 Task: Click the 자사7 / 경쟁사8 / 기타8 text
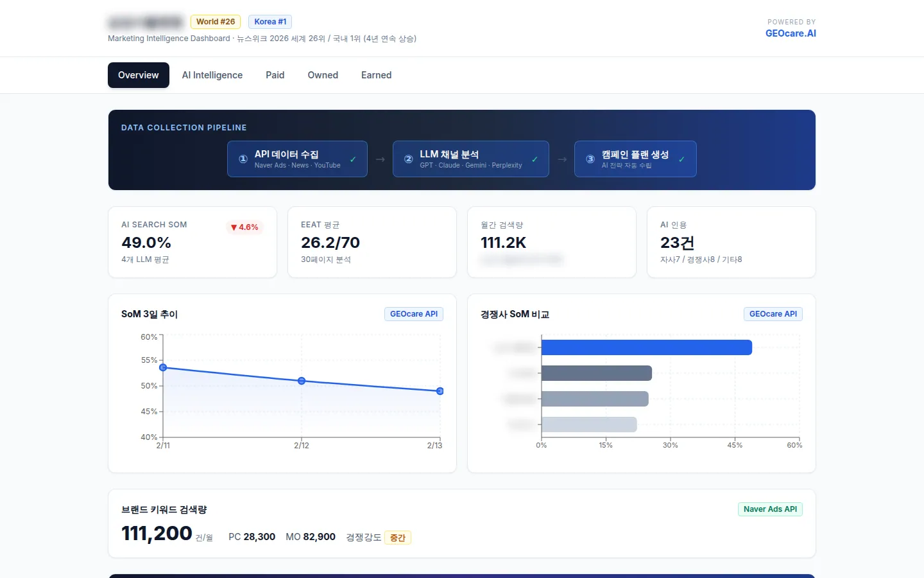coord(701,259)
